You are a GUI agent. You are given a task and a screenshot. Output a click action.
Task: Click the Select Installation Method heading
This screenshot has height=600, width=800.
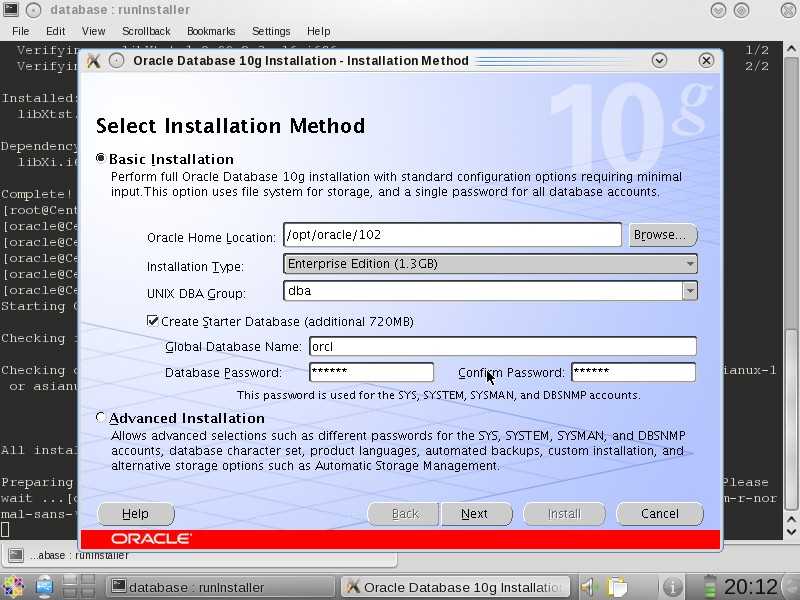click(x=231, y=126)
